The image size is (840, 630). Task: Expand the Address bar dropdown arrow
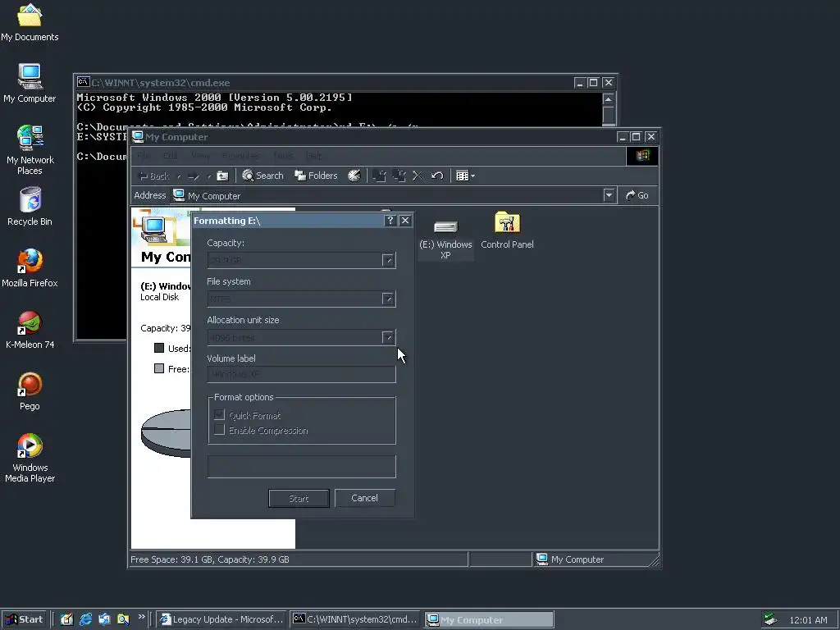point(609,195)
